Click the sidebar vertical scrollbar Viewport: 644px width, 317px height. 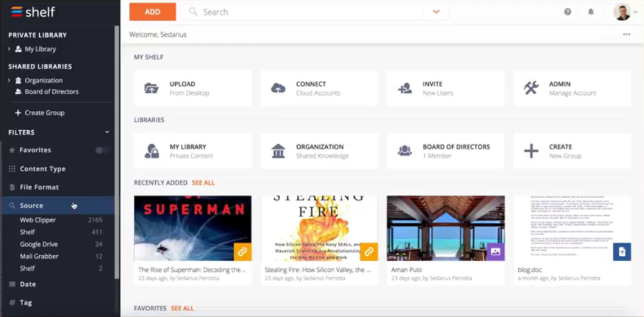tap(117, 152)
